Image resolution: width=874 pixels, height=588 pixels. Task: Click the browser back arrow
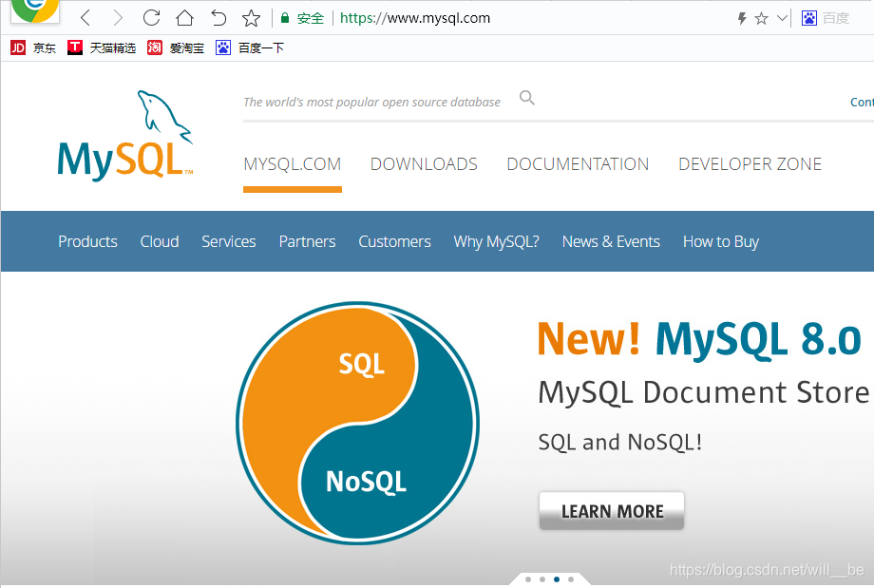point(85,18)
